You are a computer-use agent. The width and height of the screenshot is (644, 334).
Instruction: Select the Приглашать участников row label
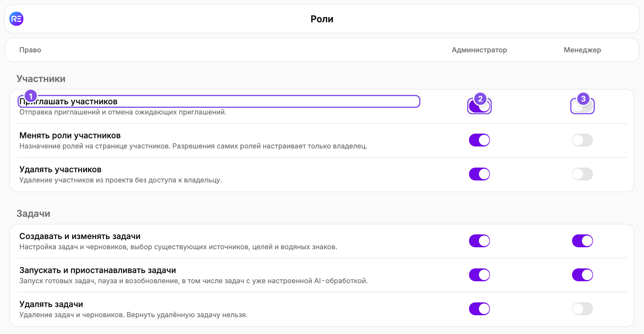click(x=68, y=102)
